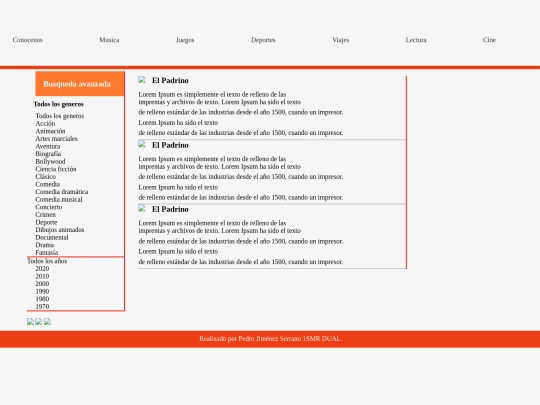Go to the Lectura section
This screenshot has height=405, width=540.
[x=416, y=40]
